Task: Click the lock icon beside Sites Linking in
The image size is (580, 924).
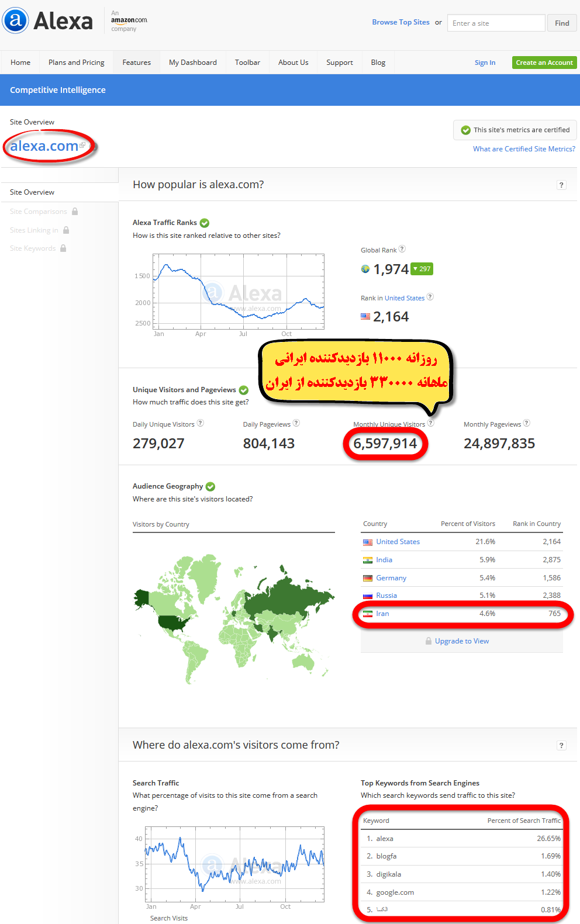Action: (x=66, y=230)
